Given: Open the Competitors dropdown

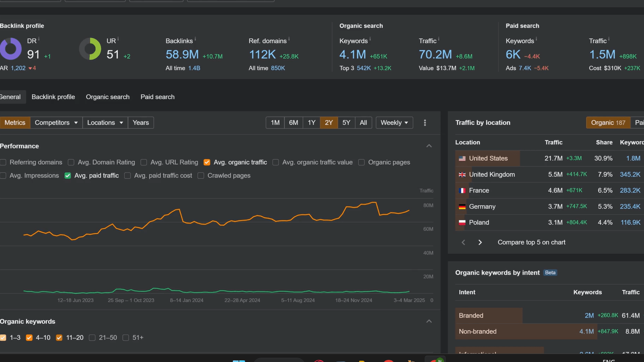Looking at the screenshot, I should (56, 122).
